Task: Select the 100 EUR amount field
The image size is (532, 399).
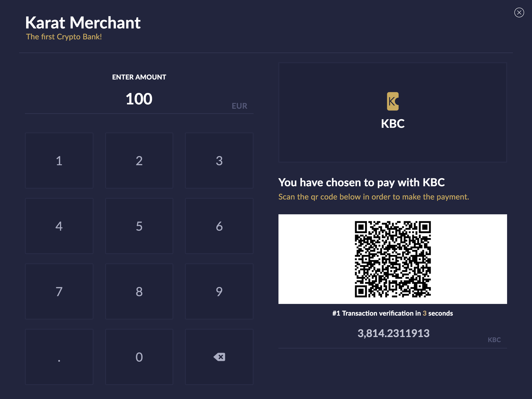Action: (139, 99)
